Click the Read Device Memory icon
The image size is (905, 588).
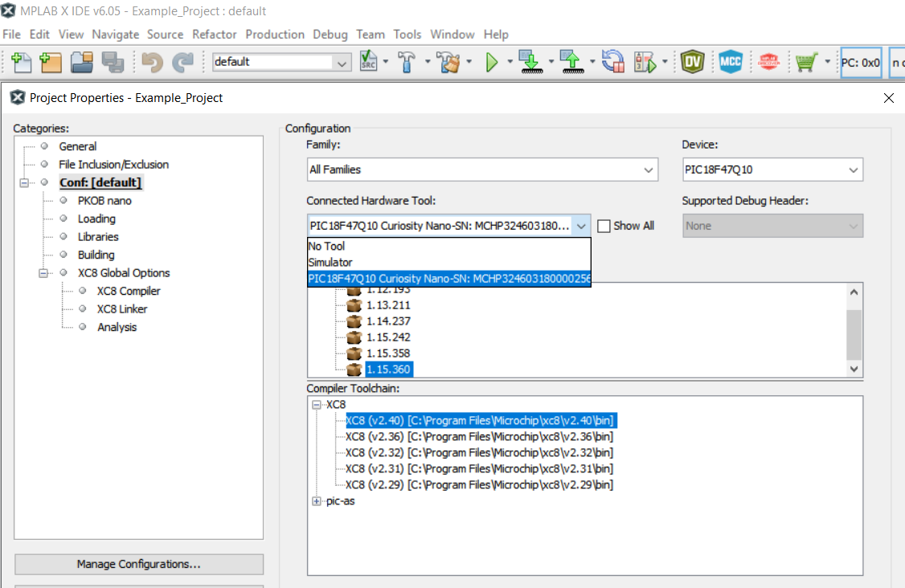click(x=572, y=62)
